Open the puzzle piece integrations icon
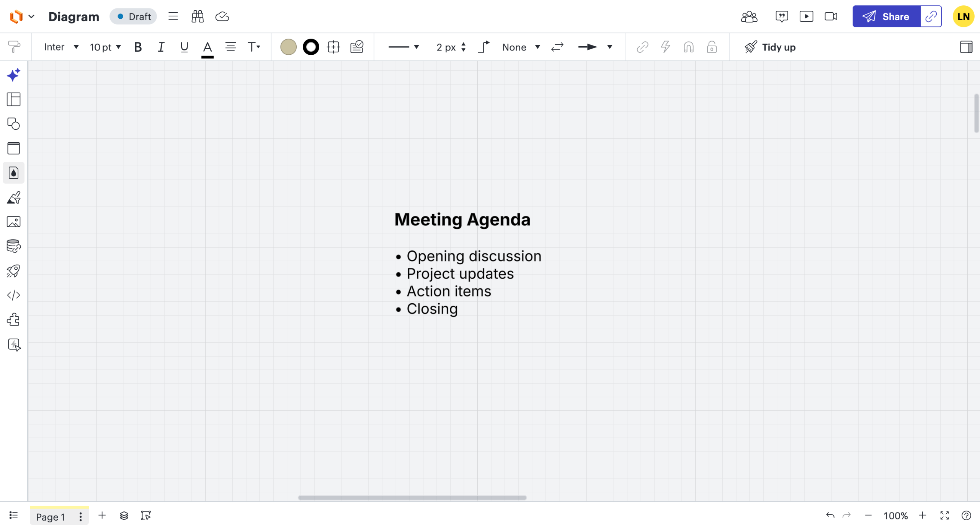Screen dimensions: 980x529 [13, 320]
